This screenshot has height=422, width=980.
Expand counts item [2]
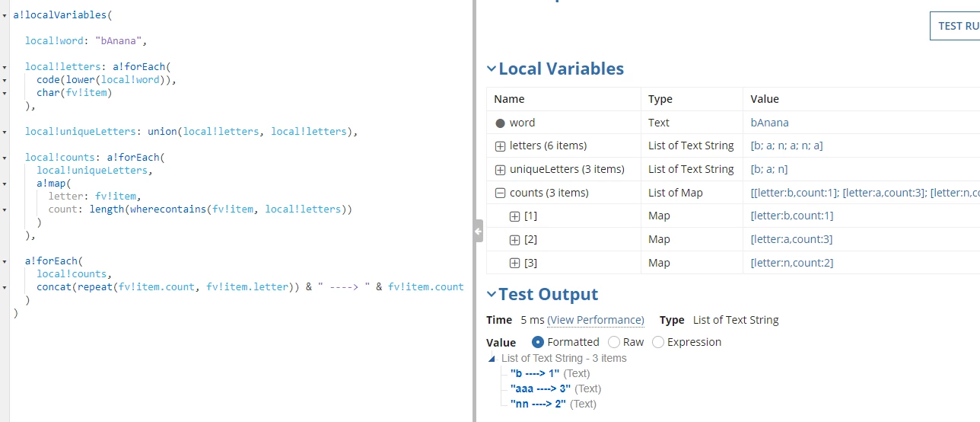(x=515, y=240)
